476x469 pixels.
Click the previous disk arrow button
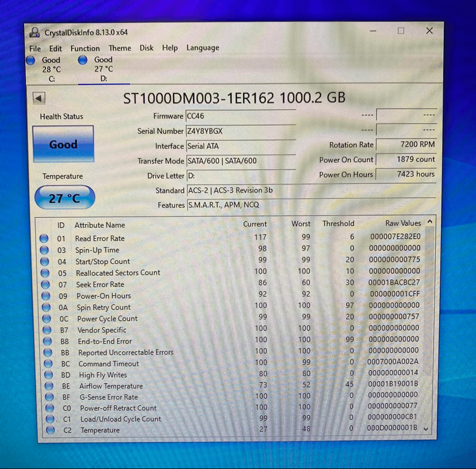[x=39, y=98]
